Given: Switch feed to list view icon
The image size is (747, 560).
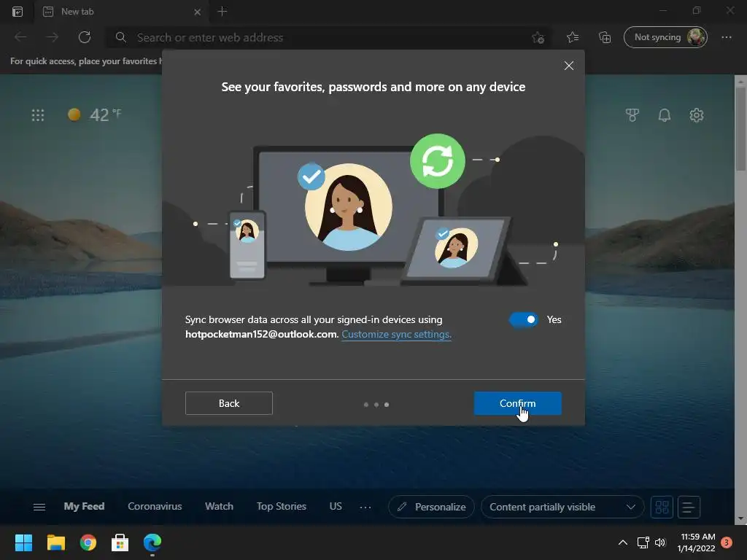Looking at the screenshot, I should click(x=689, y=507).
